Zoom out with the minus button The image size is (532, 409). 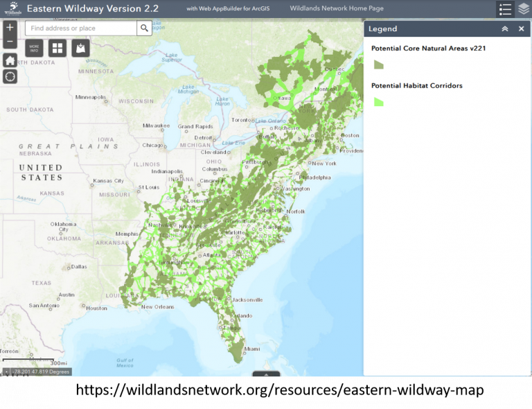pos(10,42)
